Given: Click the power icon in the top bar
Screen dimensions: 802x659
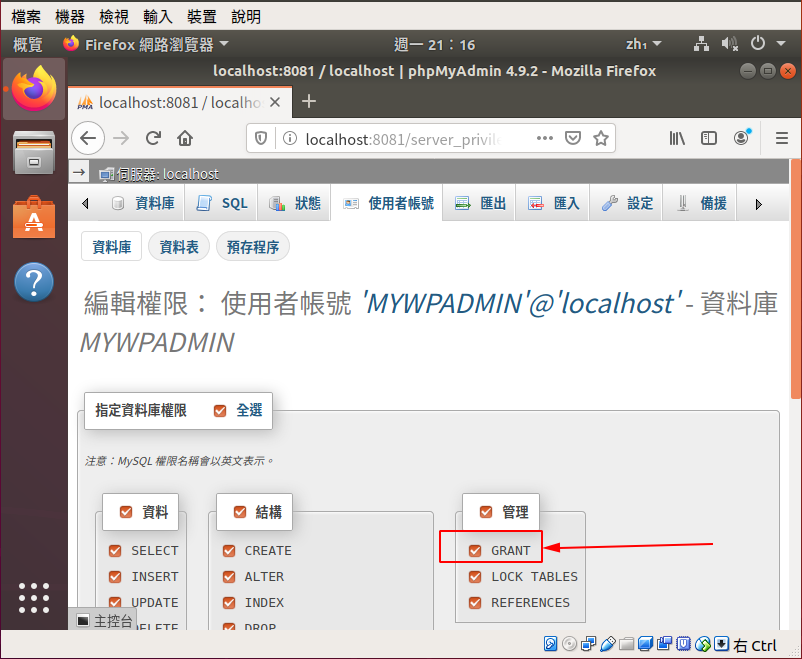Looking at the screenshot, I should (x=758, y=43).
